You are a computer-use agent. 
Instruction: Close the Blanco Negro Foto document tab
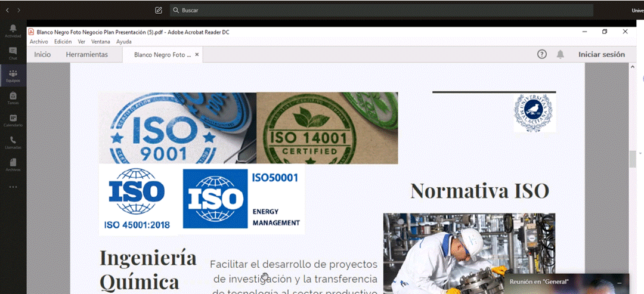click(x=197, y=55)
